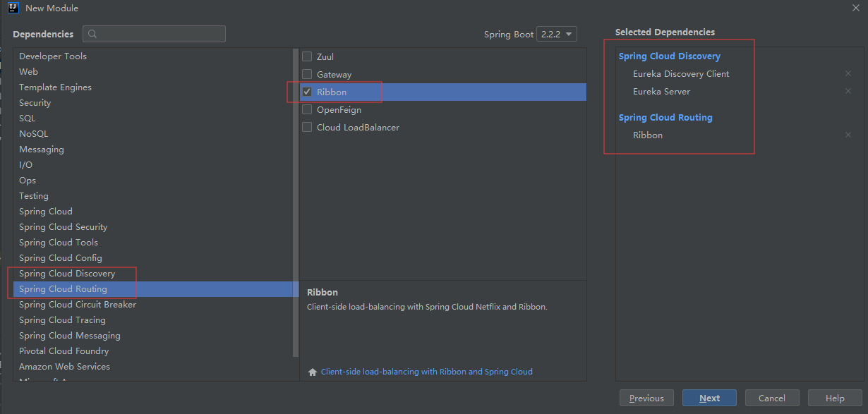Click Eureka Server selected dependency text
The height and width of the screenshot is (414, 868).
click(661, 91)
